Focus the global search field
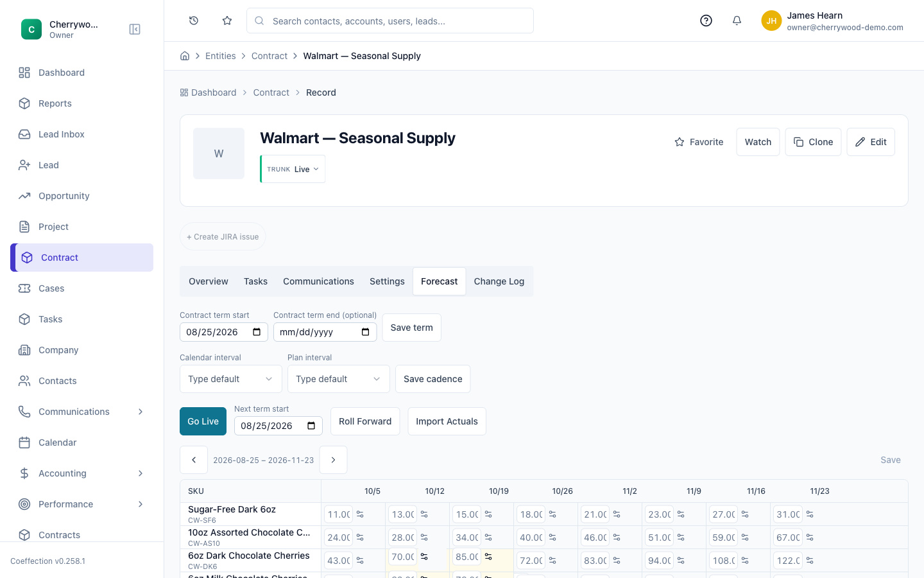 tap(390, 21)
